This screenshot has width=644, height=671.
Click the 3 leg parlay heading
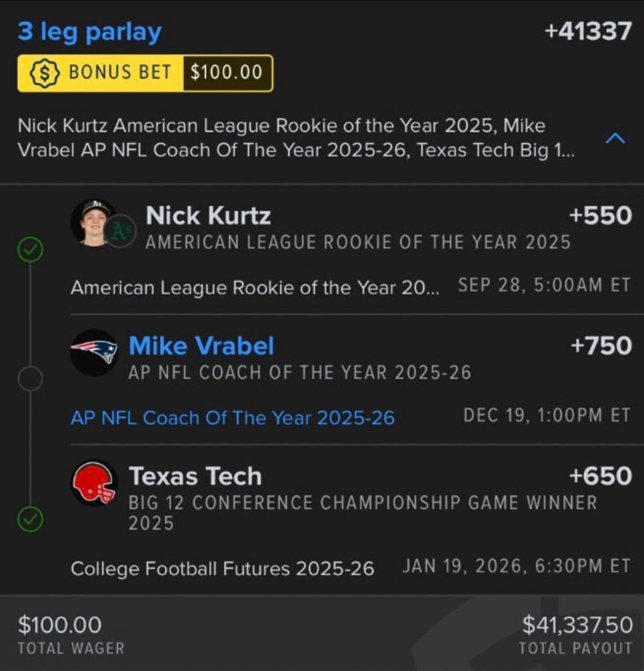pyautogui.click(x=90, y=31)
